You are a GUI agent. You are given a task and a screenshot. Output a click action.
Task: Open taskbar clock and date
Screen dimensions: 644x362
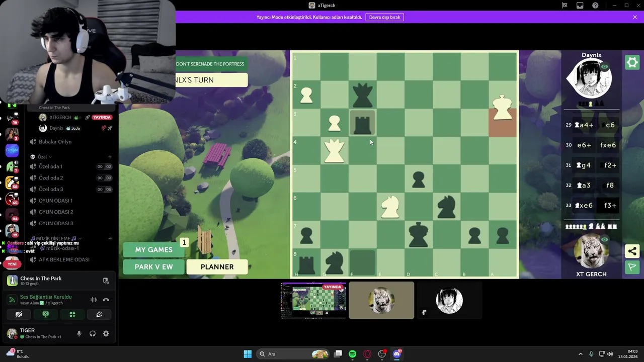tap(628, 354)
